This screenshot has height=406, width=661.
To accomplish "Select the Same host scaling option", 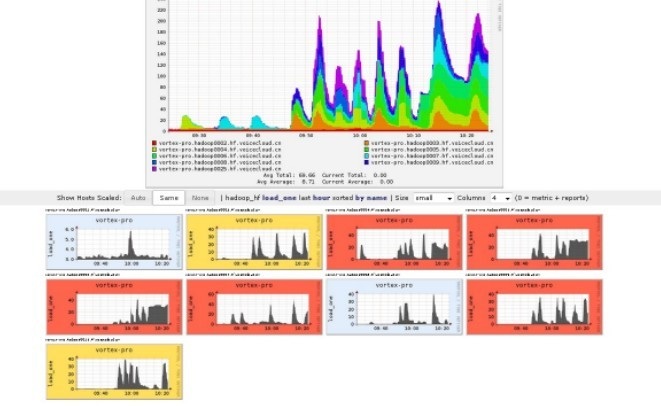I will coord(169,198).
